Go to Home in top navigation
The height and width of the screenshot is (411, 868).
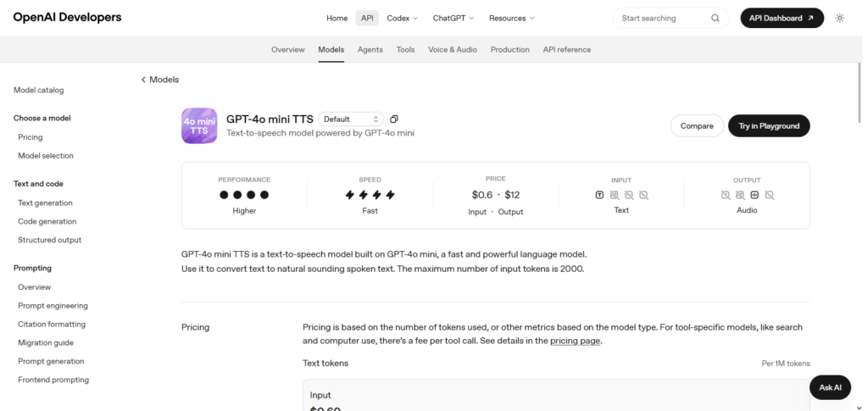(337, 19)
